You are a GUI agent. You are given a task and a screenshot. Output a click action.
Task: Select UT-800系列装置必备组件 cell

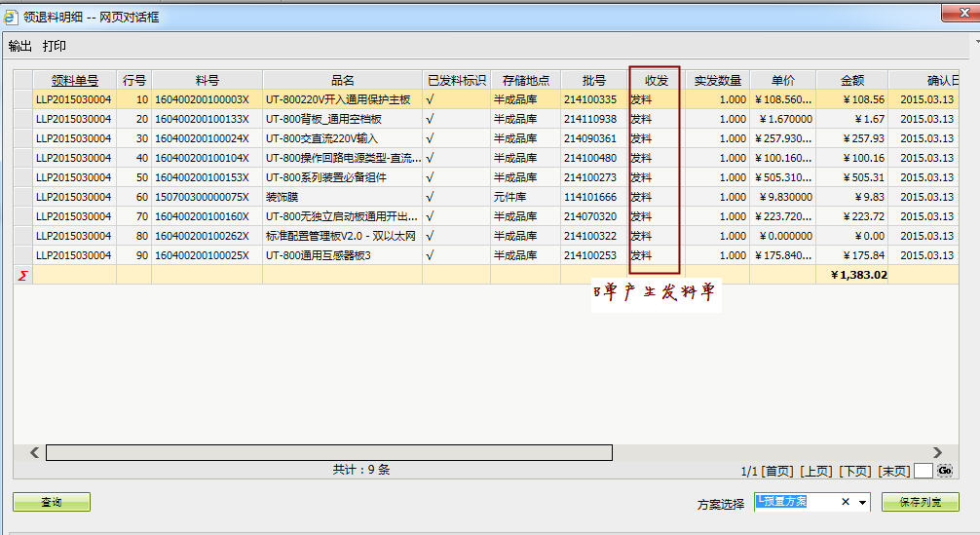coord(326,177)
